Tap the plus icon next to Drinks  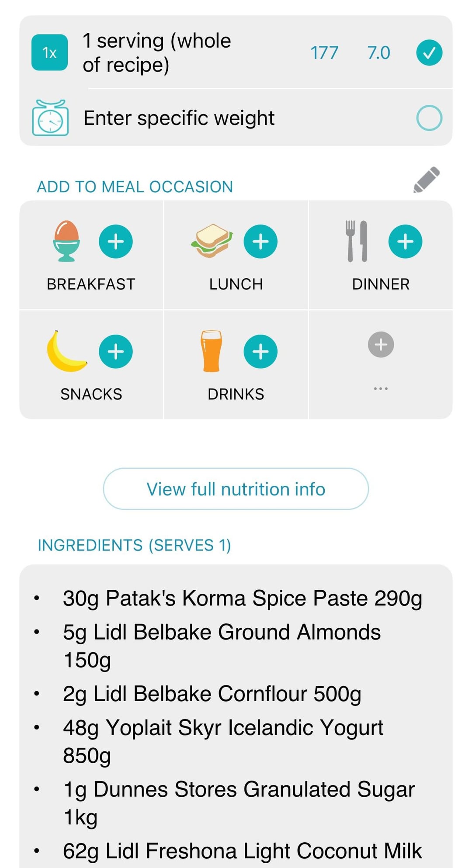[x=260, y=352]
